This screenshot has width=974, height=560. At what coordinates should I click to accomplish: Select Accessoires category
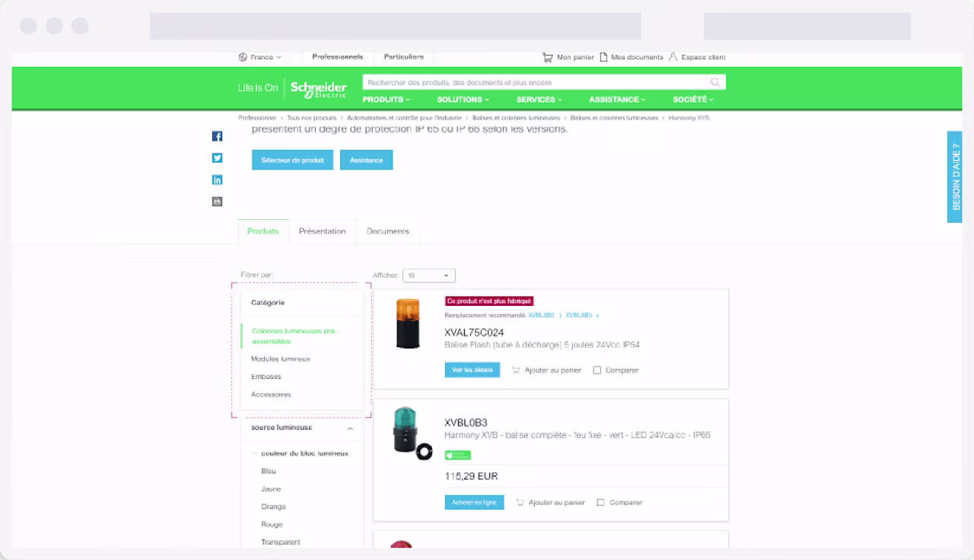click(271, 395)
